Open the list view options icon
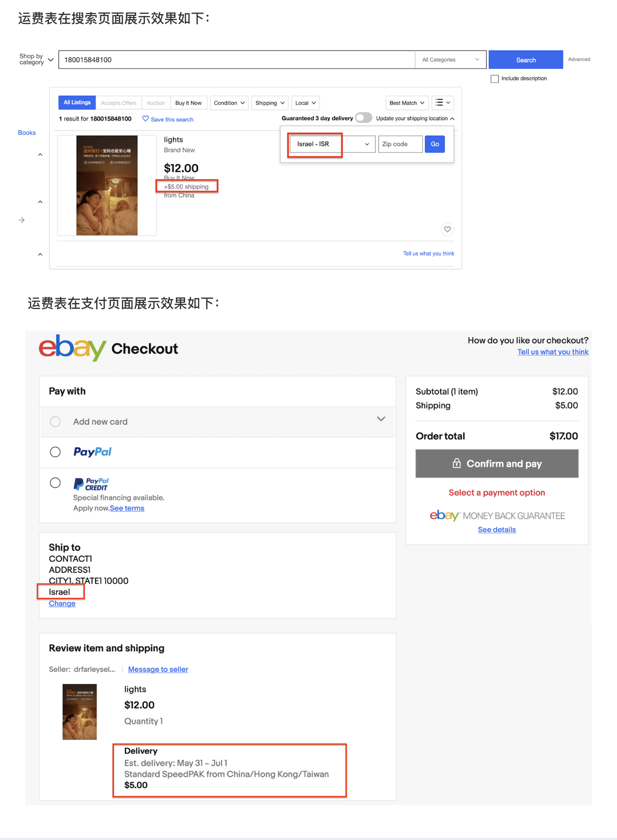The height and width of the screenshot is (840, 617). point(442,103)
